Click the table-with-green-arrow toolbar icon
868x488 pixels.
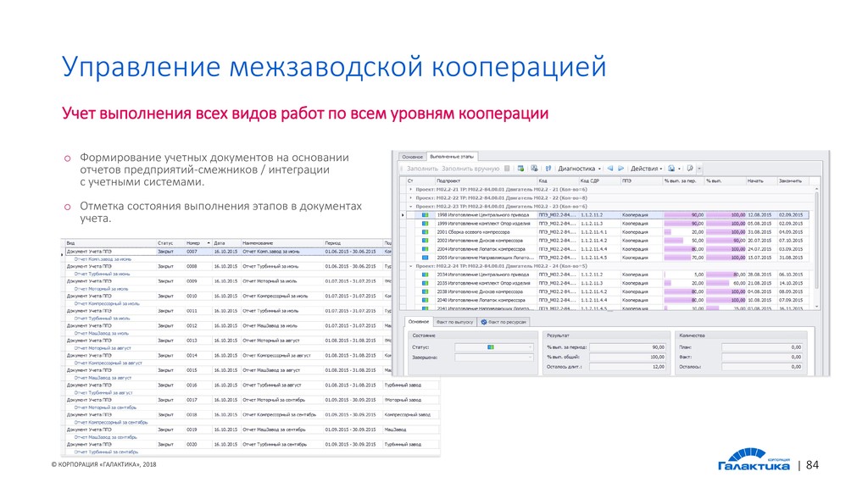click(520, 169)
